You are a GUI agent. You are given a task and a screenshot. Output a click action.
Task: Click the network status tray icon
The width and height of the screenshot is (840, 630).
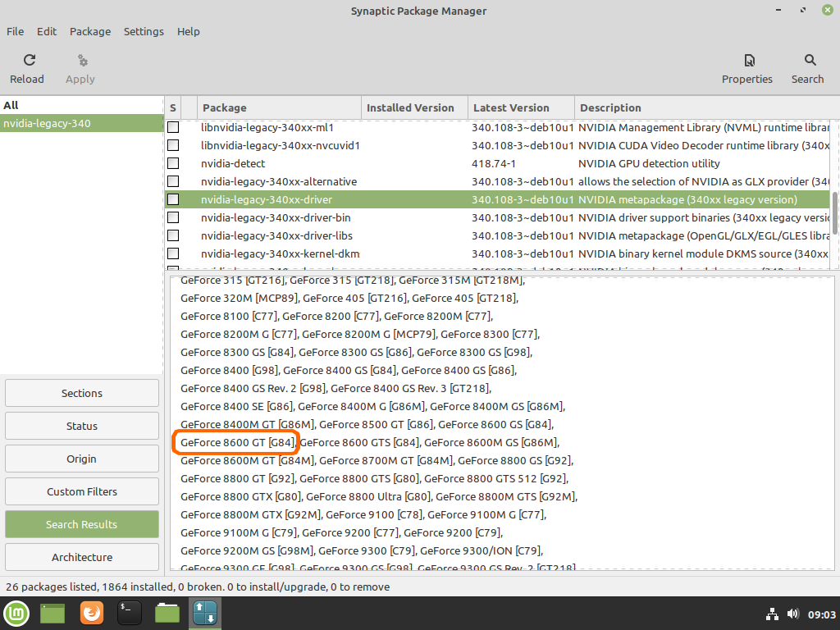pyautogui.click(x=772, y=614)
